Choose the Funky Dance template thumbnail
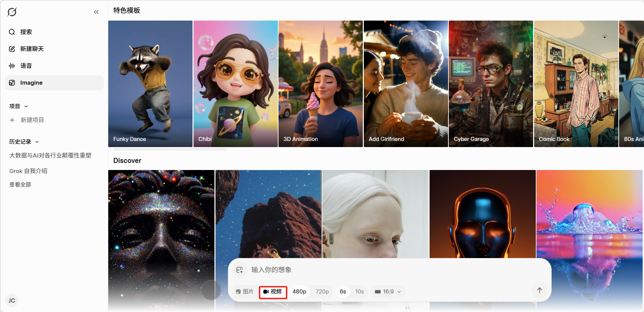 pyautogui.click(x=150, y=84)
